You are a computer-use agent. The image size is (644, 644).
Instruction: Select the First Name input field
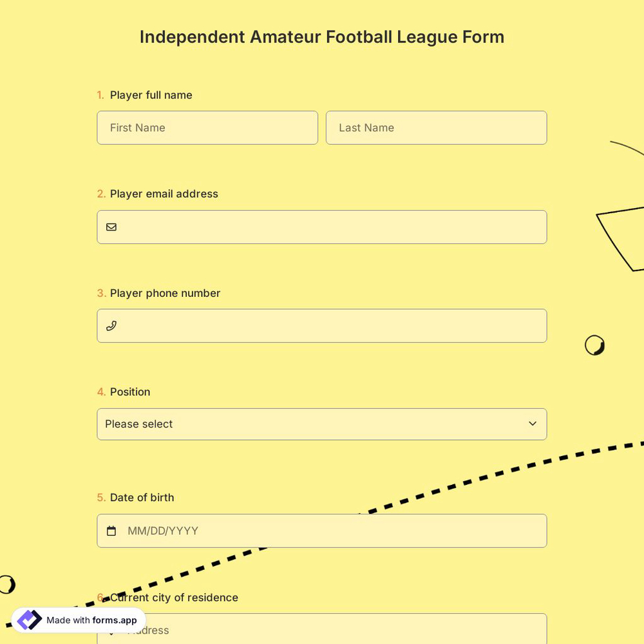coord(207,128)
